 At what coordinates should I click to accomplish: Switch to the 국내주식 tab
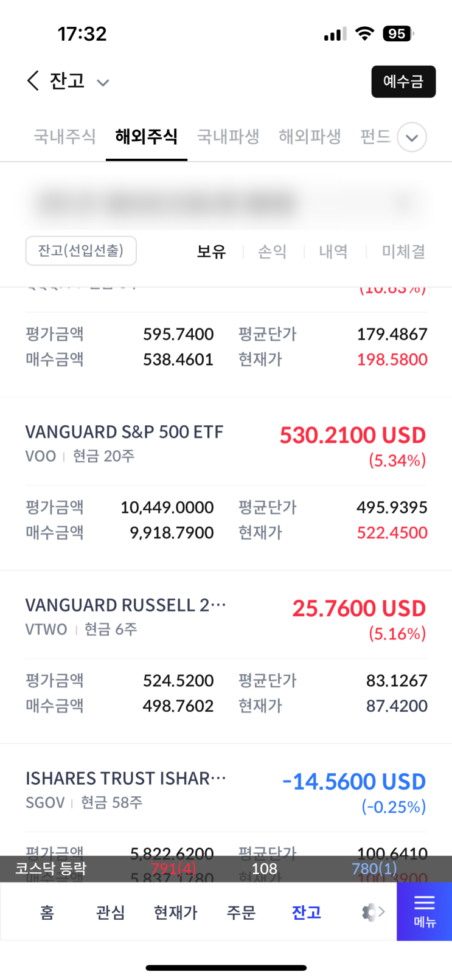64,136
